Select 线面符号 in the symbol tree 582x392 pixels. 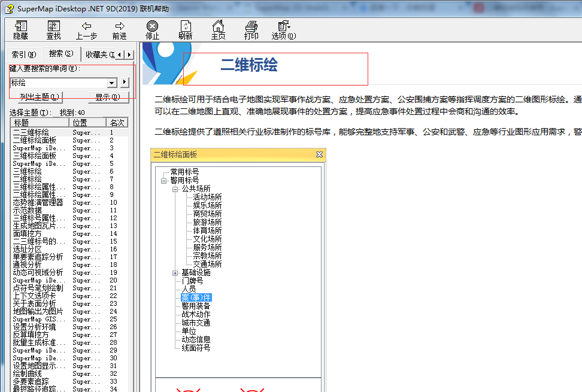196,348
